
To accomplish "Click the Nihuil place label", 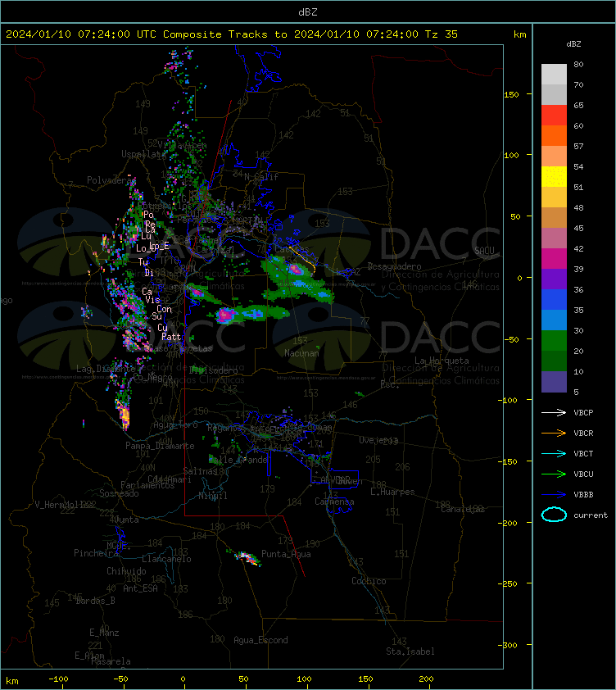I will point(213,496).
